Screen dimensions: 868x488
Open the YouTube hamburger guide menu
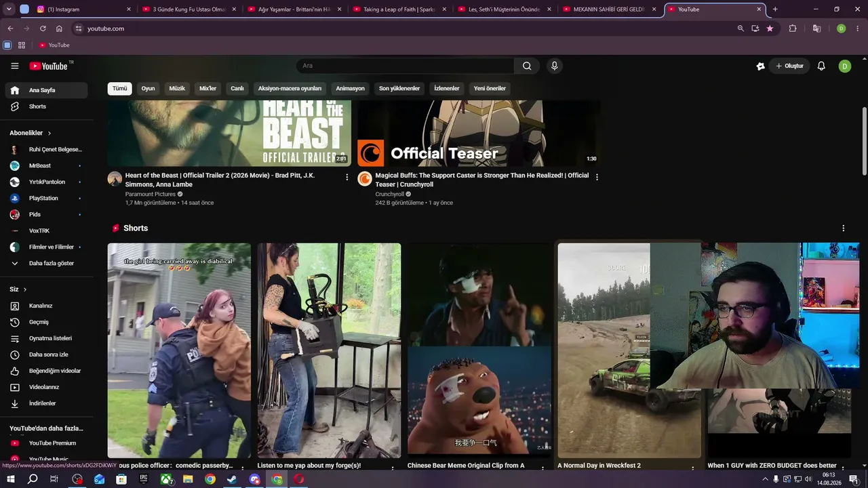(x=15, y=66)
